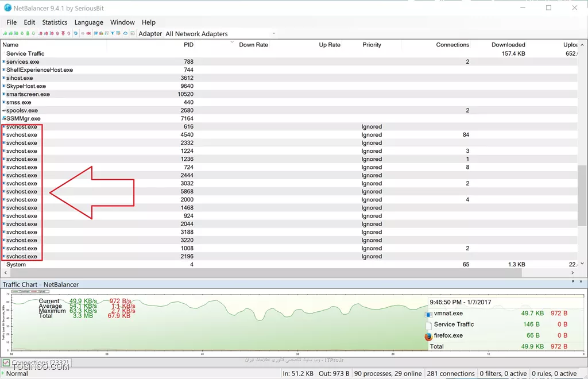Sort by the Up Rate column header
The width and height of the screenshot is (588, 379).
click(x=330, y=45)
